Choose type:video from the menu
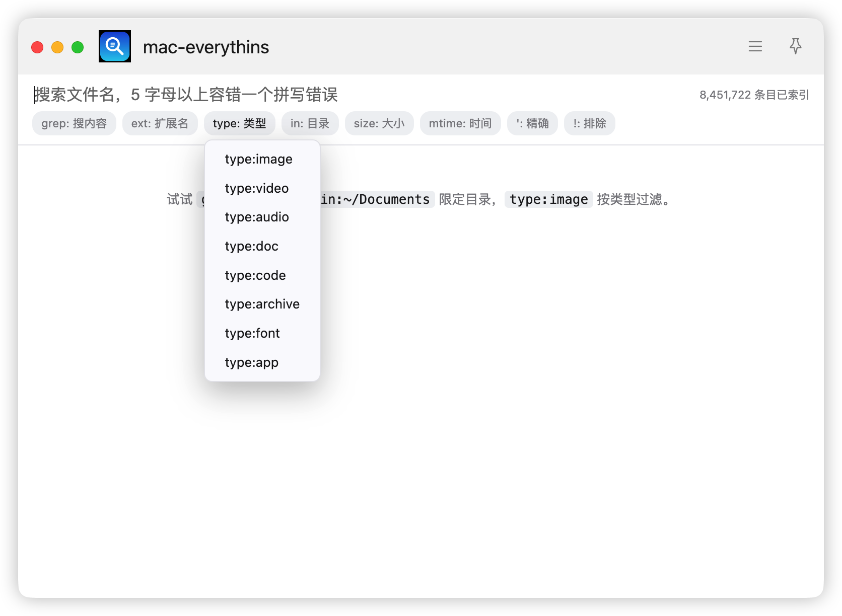Viewport: 842px width, 616px height. (x=262, y=188)
